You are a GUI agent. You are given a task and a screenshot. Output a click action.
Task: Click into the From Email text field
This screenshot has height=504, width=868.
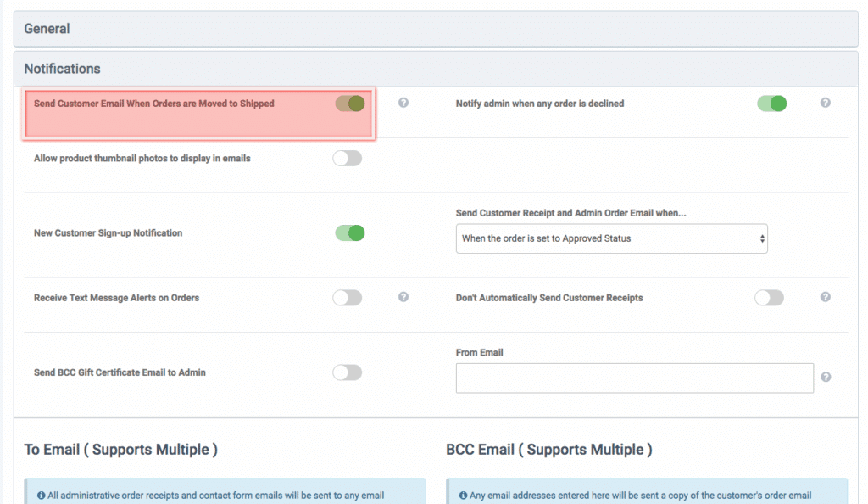(x=634, y=378)
